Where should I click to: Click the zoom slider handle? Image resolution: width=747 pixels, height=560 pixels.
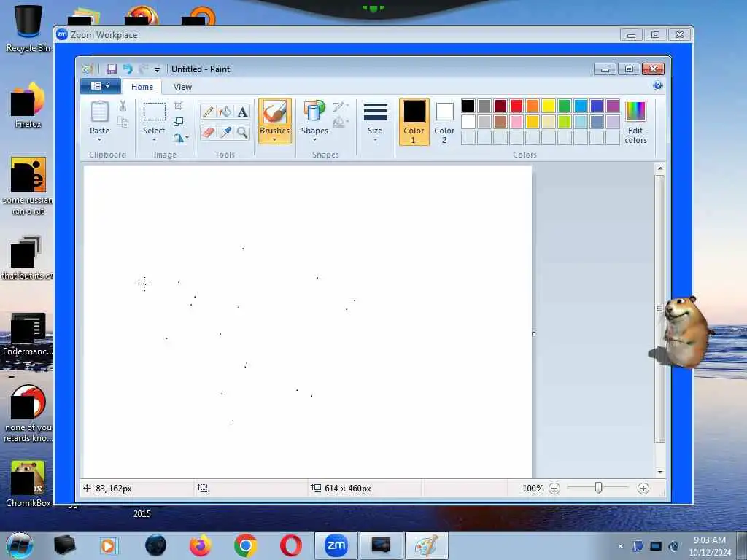599,488
